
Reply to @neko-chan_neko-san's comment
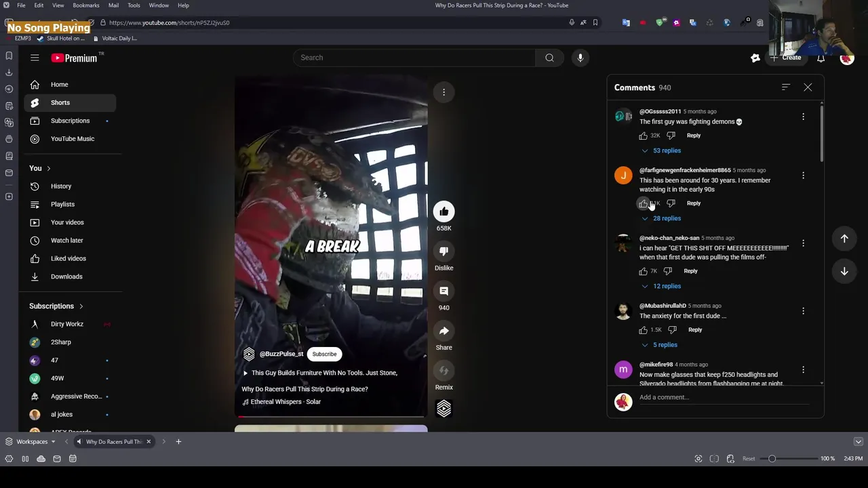tap(690, 271)
